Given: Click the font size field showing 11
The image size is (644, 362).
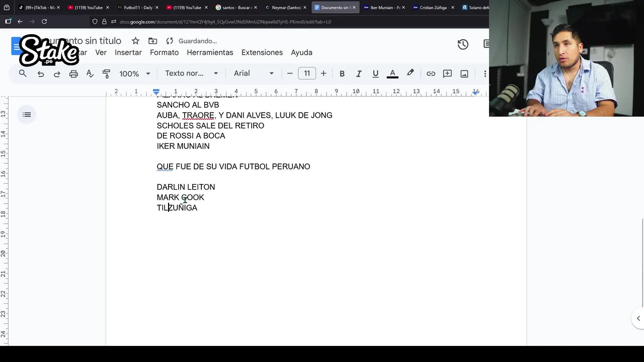Looking at the screenshot, I should click(307, 73).
